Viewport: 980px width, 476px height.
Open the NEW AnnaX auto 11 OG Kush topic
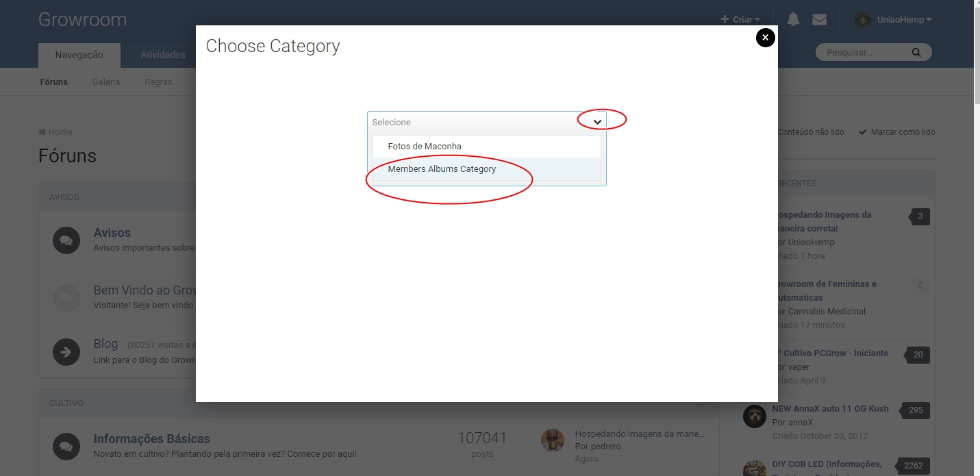pyautogui.click(x=831, y=409)
